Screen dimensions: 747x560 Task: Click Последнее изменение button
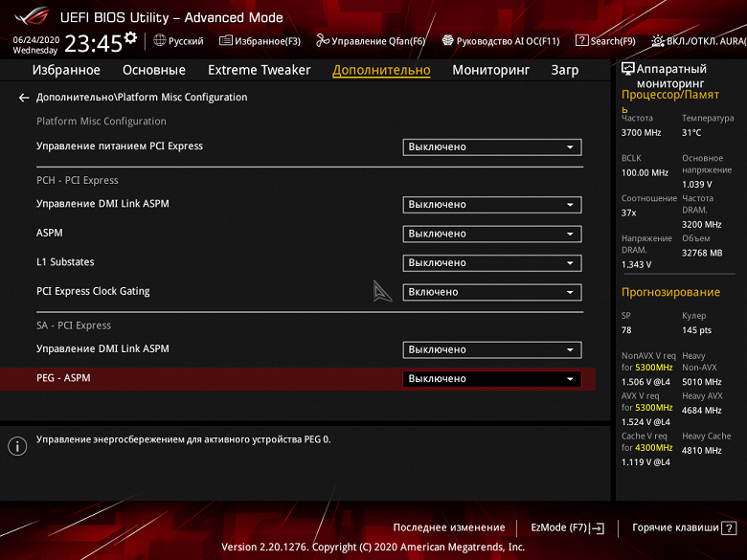[x=449, y=527]
